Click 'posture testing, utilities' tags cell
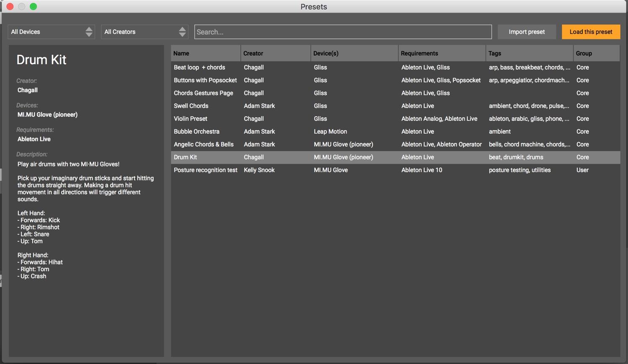This screenshot has height=364, width=628. tap(520, 170)
